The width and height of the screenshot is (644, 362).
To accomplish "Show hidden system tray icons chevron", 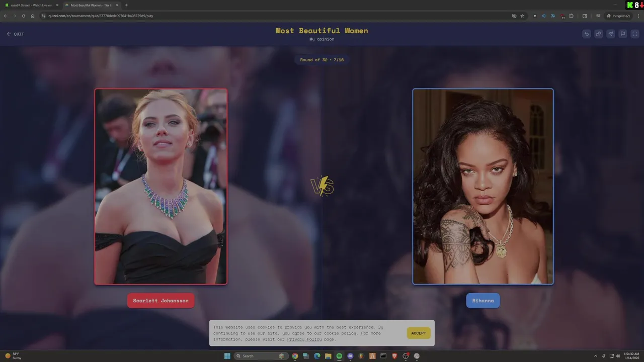I will click(x=596, y=356).
